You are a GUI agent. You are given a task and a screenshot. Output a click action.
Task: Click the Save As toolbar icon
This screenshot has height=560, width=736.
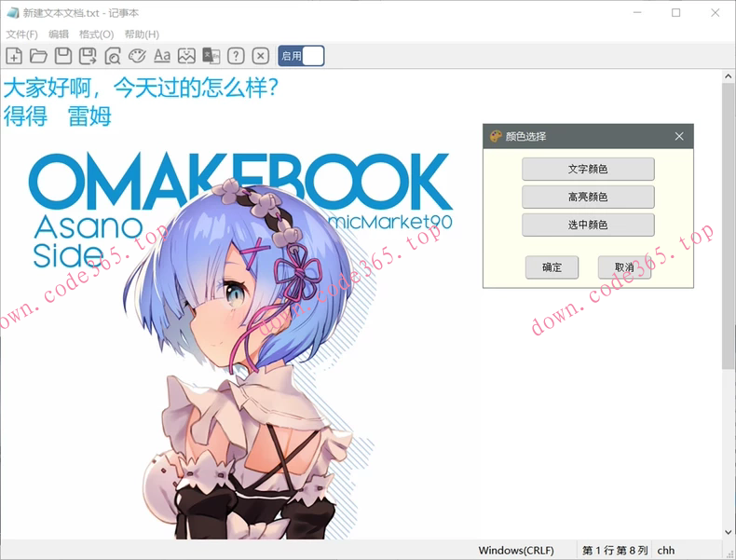(88, 56)
